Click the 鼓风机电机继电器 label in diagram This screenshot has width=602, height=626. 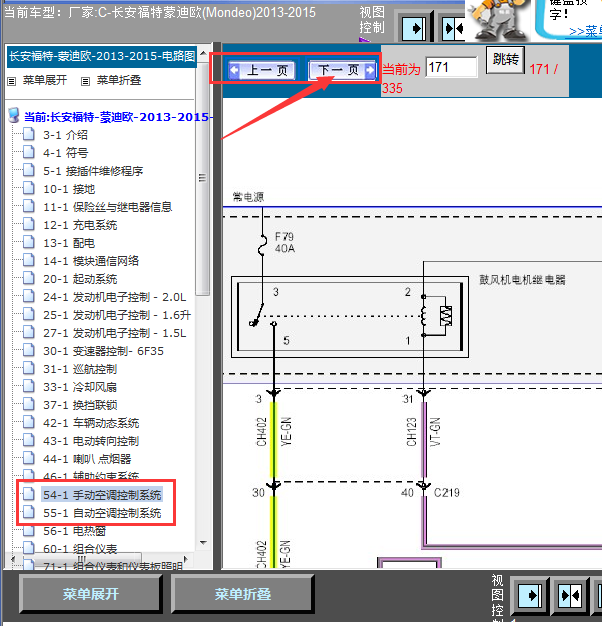(x=523, y=279)
